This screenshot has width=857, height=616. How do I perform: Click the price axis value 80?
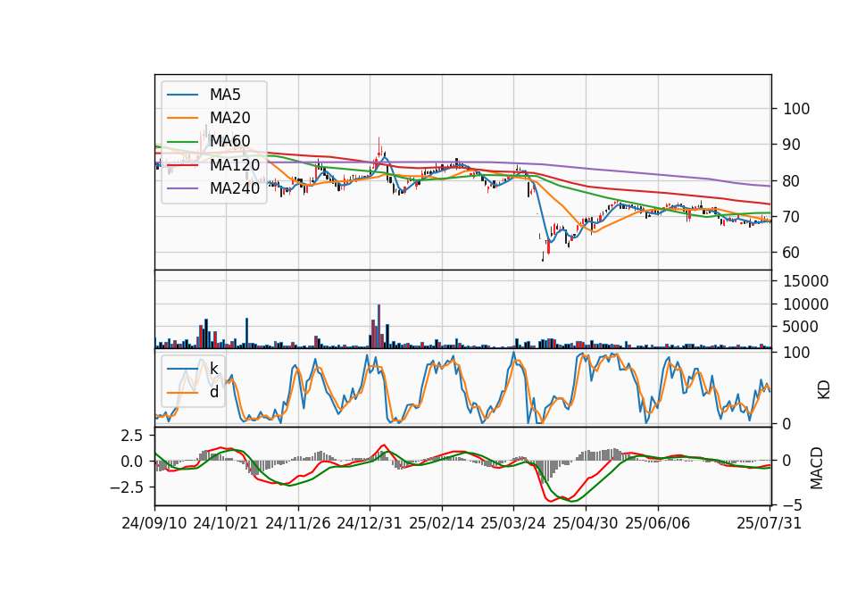(792, 181)
